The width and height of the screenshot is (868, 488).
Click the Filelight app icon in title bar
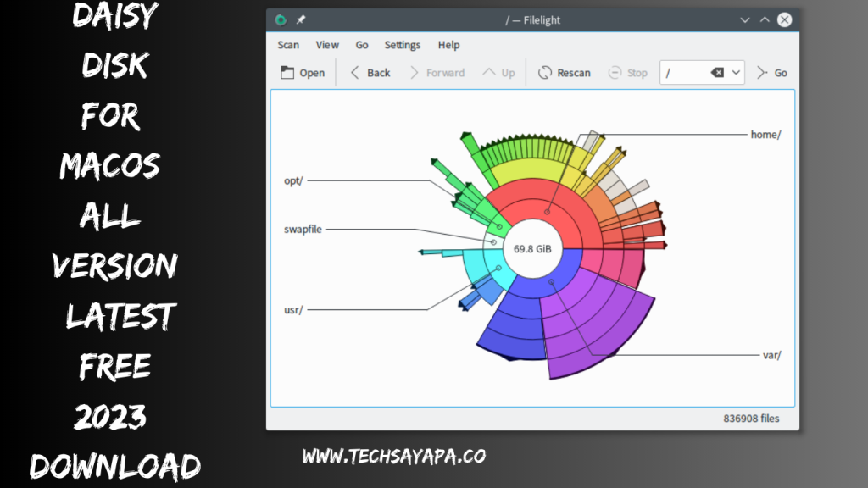(x=281, y=20)
